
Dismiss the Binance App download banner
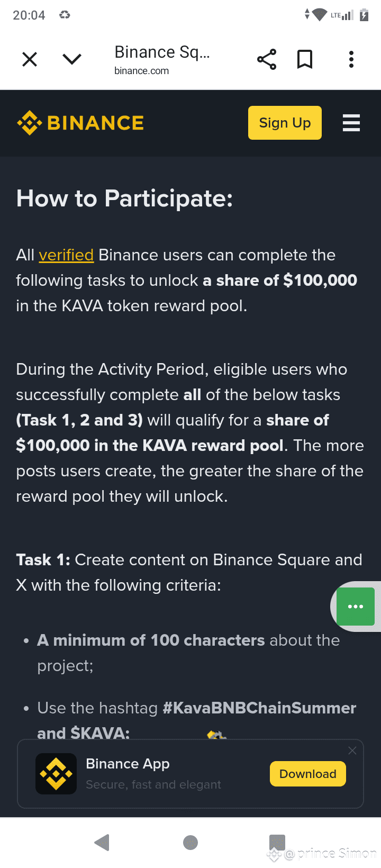pyautogui.click(x=352, y=751)
